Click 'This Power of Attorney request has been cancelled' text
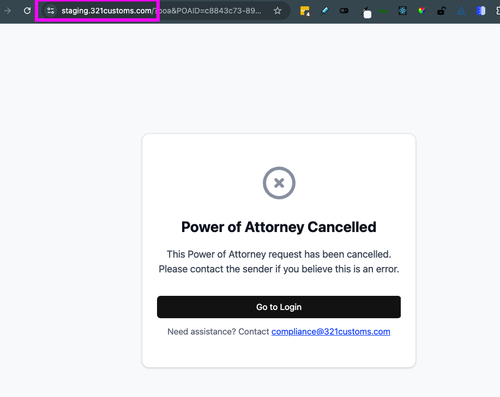500x397 pixels. coord(279,254)
